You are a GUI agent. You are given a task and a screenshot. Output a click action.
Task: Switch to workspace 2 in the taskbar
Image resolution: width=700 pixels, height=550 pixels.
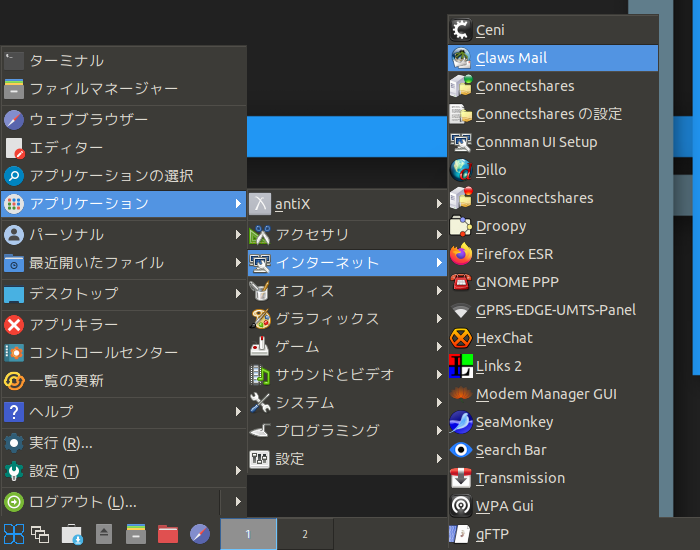(305, 534)
